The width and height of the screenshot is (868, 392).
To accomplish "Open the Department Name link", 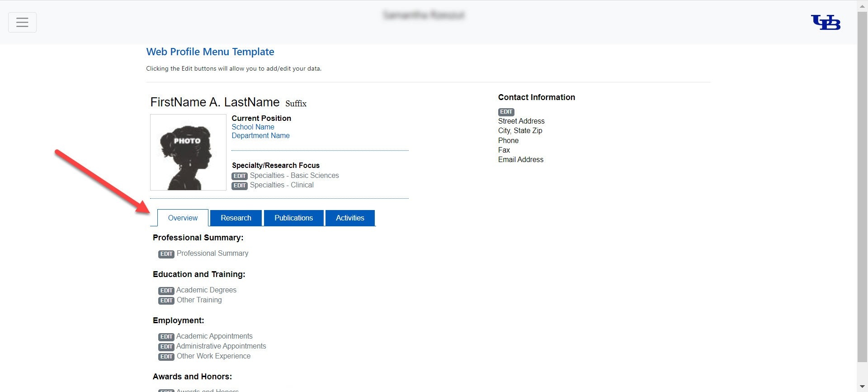I will tap(260, 136).
